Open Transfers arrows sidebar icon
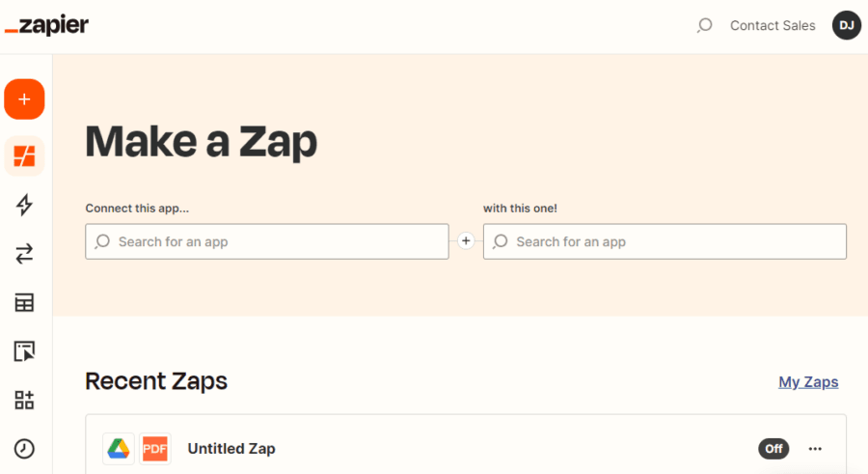The image size is (868, 474). 24,254
